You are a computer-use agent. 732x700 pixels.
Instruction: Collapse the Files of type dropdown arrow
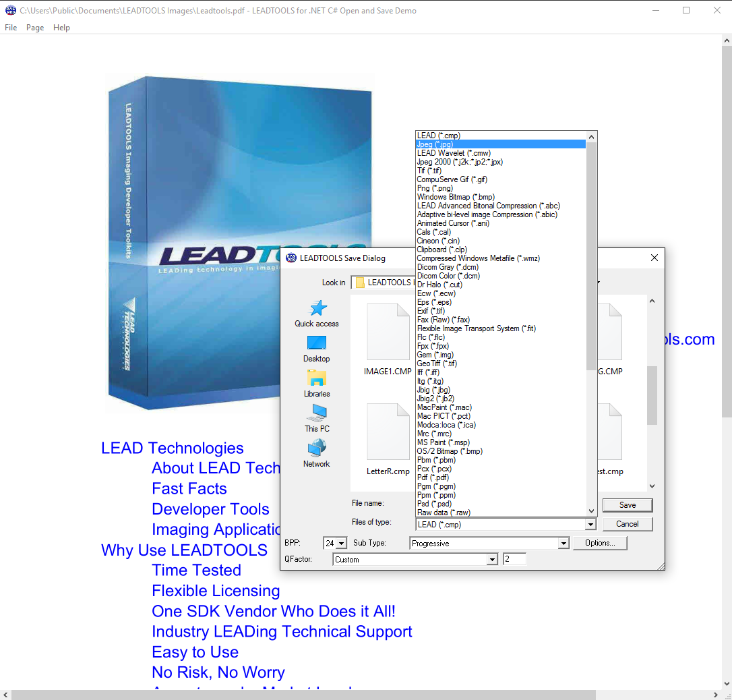click(590, 525)
